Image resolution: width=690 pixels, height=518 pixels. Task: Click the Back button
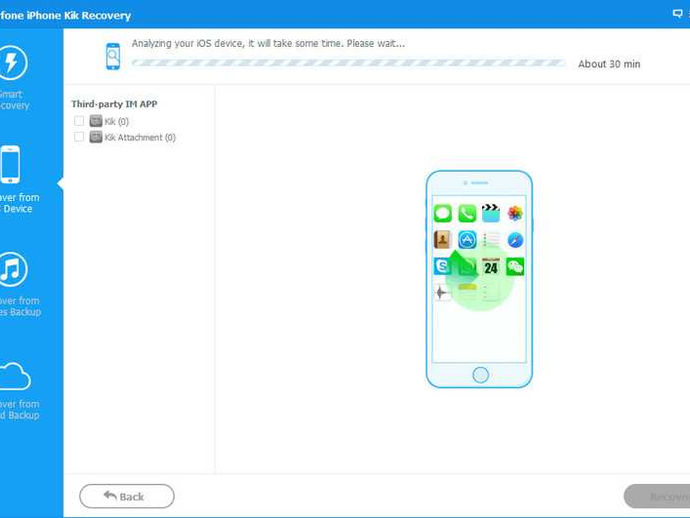(127, 496)
